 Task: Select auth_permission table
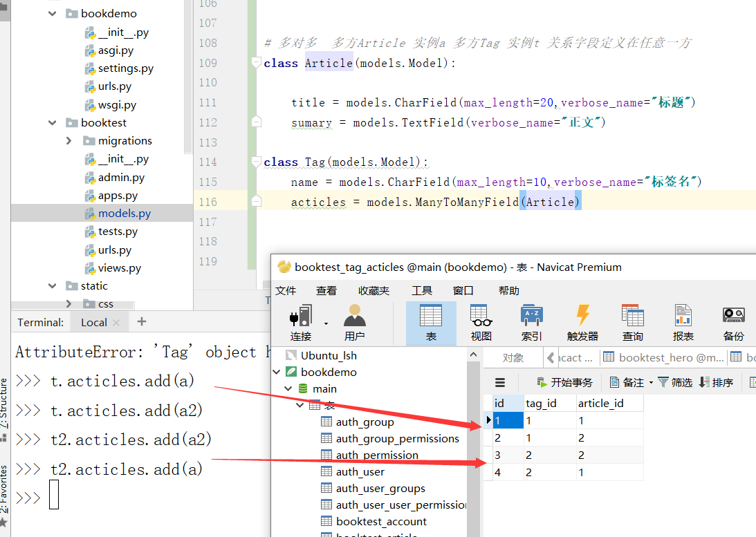(370, 455)
